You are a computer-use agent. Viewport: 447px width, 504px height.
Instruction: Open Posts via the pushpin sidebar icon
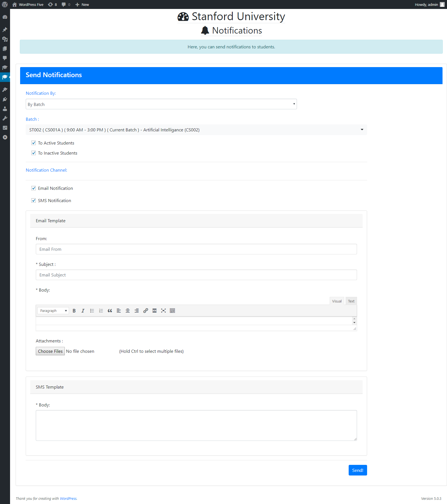pyautogui.click(x=5, y=30)
